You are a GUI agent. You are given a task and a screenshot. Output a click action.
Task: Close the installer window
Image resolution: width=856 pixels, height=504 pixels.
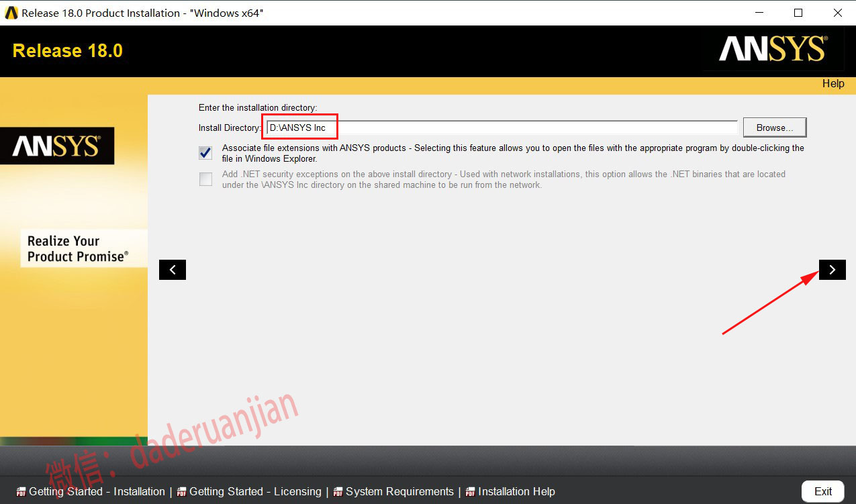coord(837,13)
